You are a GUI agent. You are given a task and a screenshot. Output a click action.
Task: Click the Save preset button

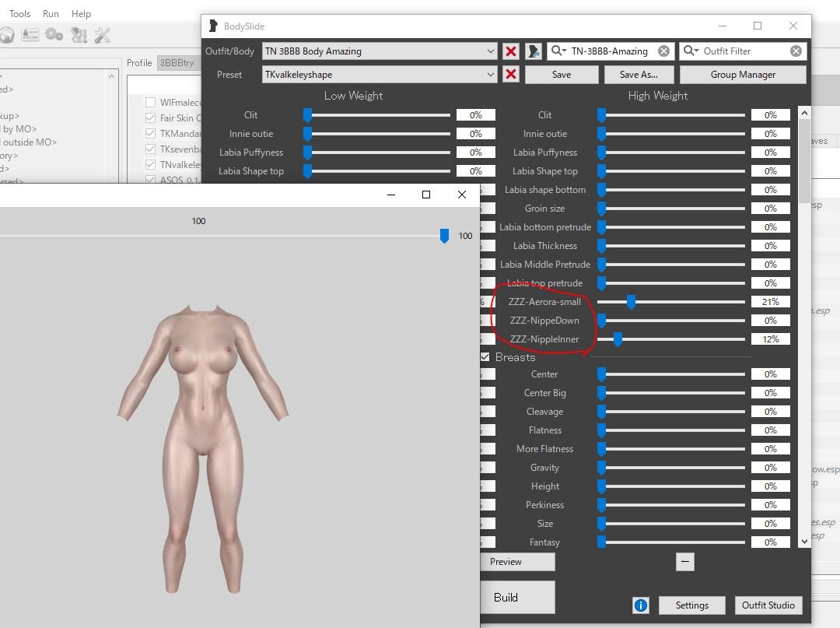pyautogui.click(x=562, y=75)
